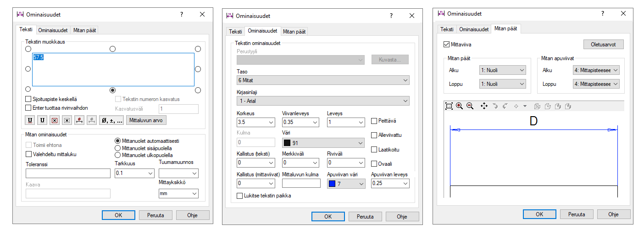Expand the Taso '6 Mitat' dropdown
The height and width of the screenshot is (236, 644).
pyautogui.click(x=323, y=80)
